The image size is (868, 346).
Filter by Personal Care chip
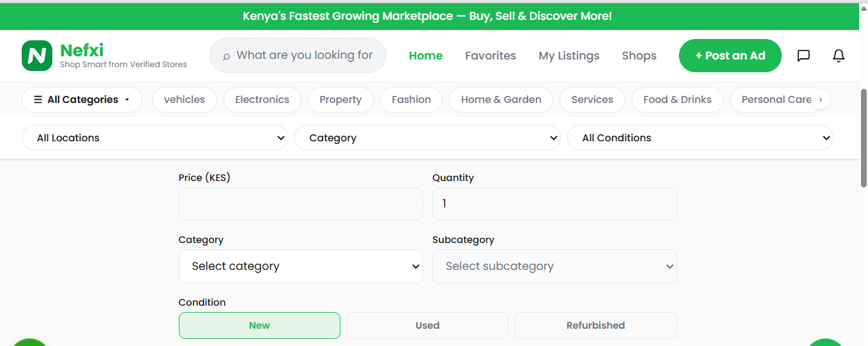(x=776, y=100)
